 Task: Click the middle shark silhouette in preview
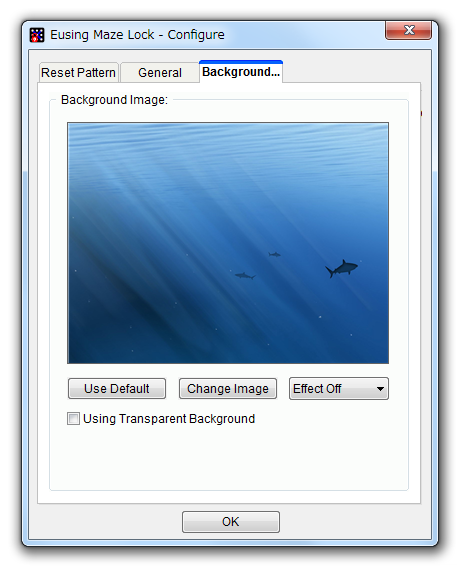[245, 276]
